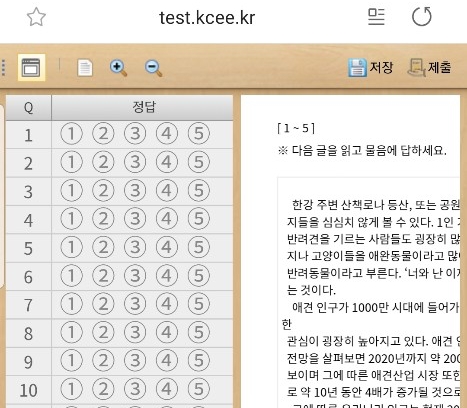
Task: Mark answer 1 on question 7
Action: pyautogui.click(x=71, y=304)
